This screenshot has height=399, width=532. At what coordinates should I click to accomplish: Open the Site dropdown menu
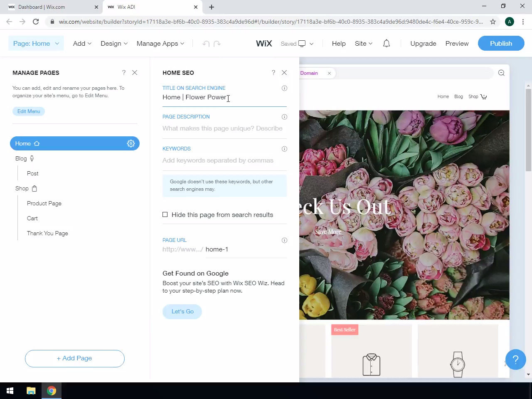click(x=364, y=44)
